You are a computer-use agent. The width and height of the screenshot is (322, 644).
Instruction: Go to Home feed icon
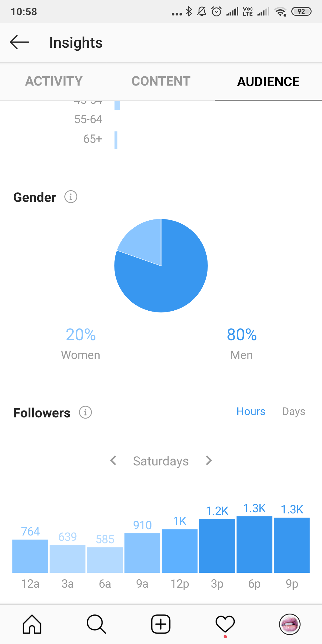32,624
